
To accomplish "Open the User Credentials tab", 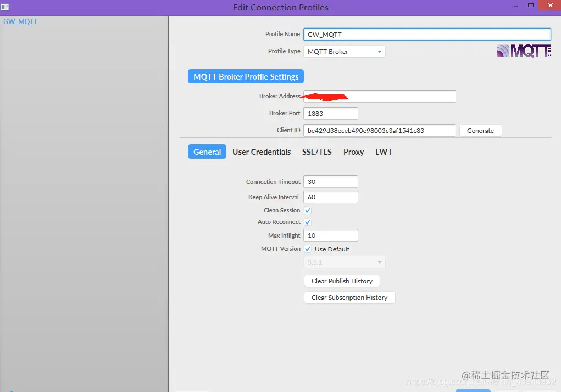I will tap(262, 152).
